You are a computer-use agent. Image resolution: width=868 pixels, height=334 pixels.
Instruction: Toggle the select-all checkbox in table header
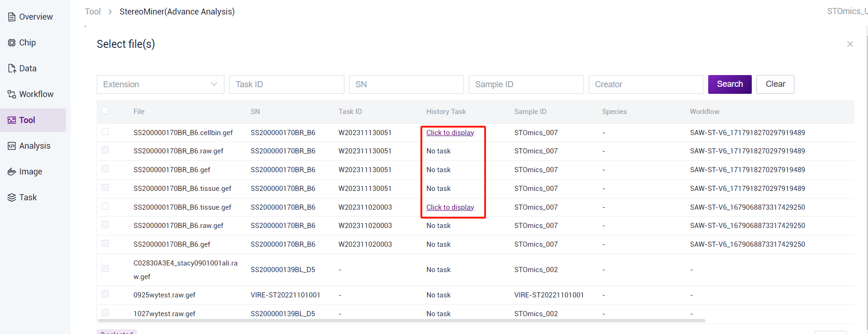pyautogui.click(x=105, y=111)
